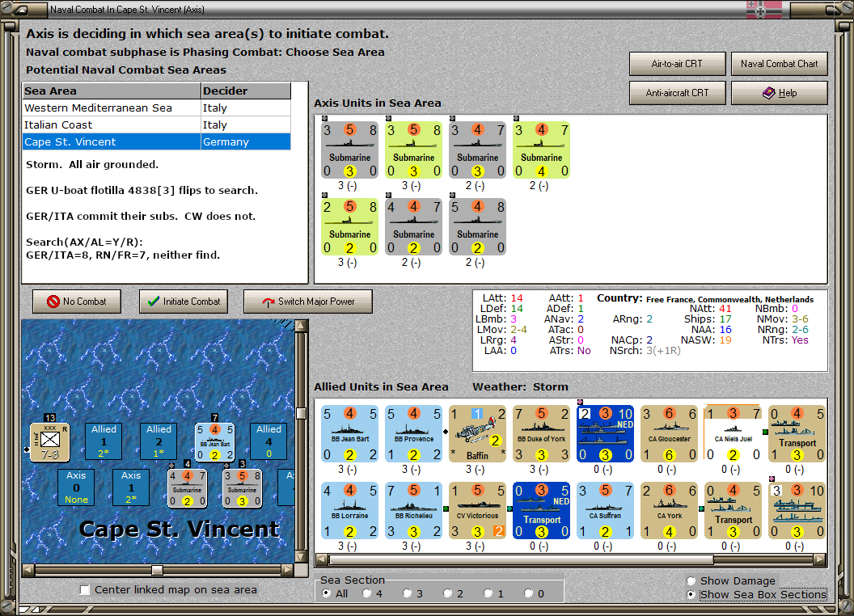Click map horizontal scrollbar right arrow

click(x=288, y=570)
